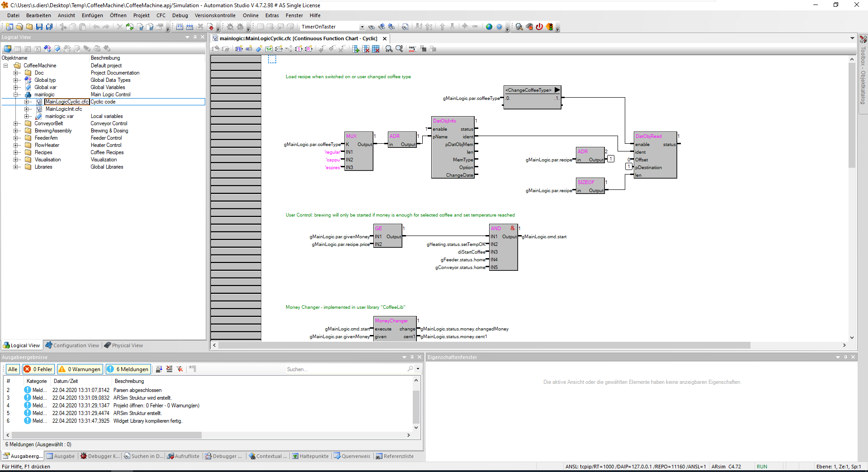The width and height of the screenshot is (868, 472).
Task: Open the editor tab list dropdown arrow
Action: point(852,38)
